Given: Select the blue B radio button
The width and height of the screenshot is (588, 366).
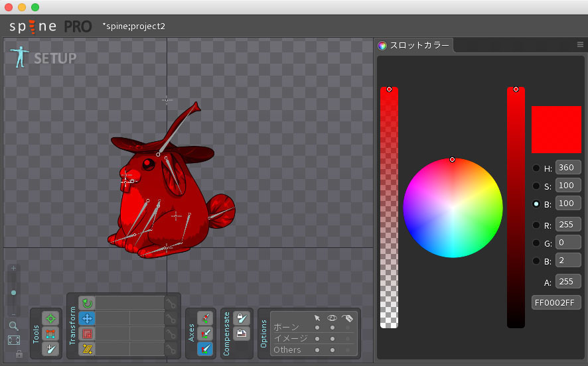Looking at the screenshot, I should point(536,261).
